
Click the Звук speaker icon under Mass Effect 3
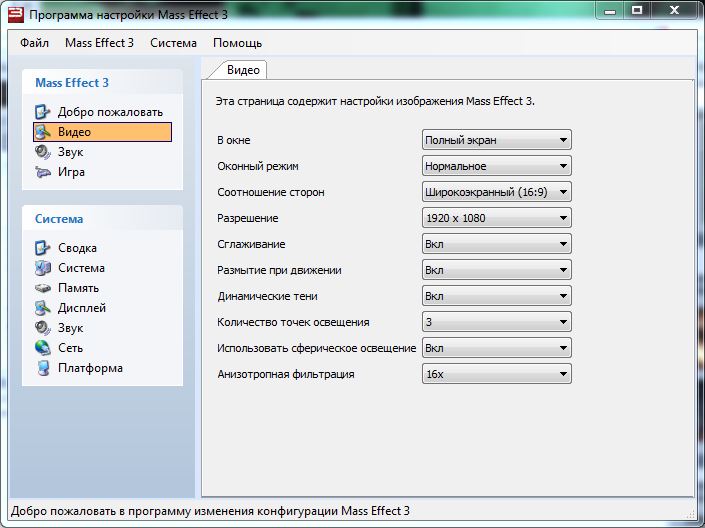(43, 152)
